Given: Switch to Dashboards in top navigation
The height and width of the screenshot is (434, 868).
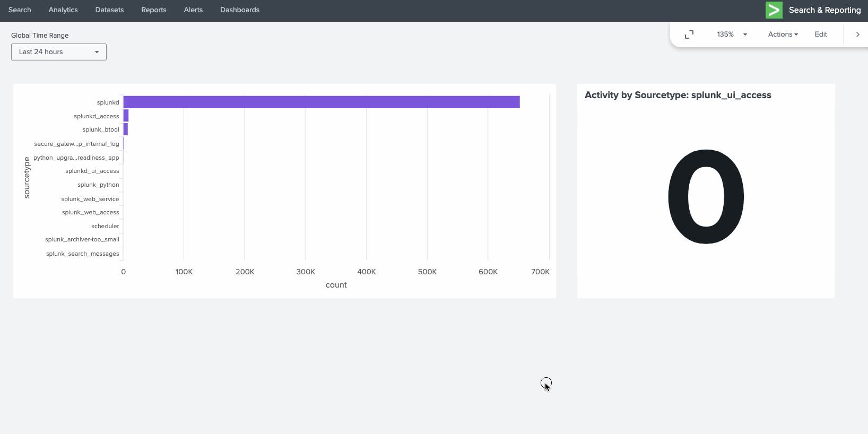Looking at the screenshot, I should [x=240, y=10].
